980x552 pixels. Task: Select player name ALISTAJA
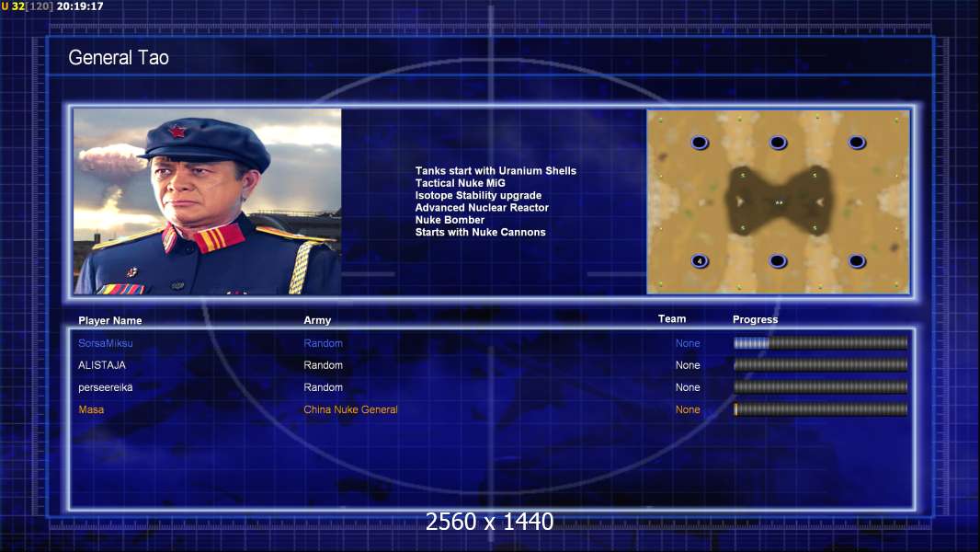click(102, 365)
